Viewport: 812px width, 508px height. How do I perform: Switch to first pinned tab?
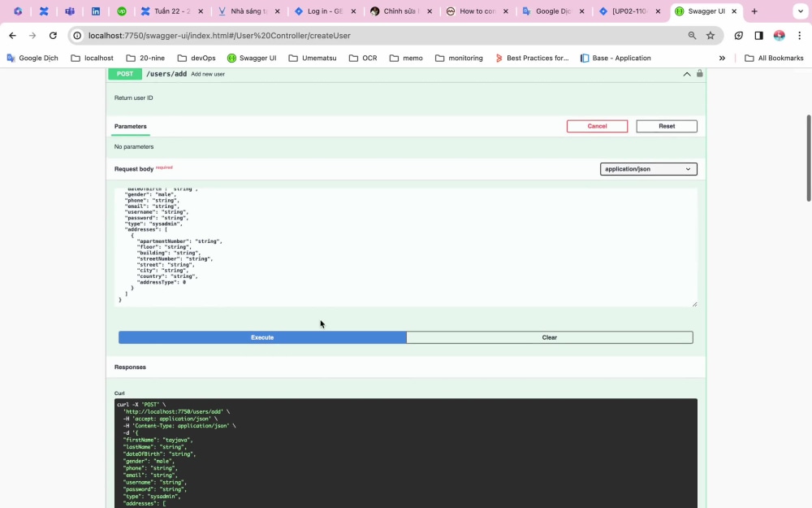(18, 11)
